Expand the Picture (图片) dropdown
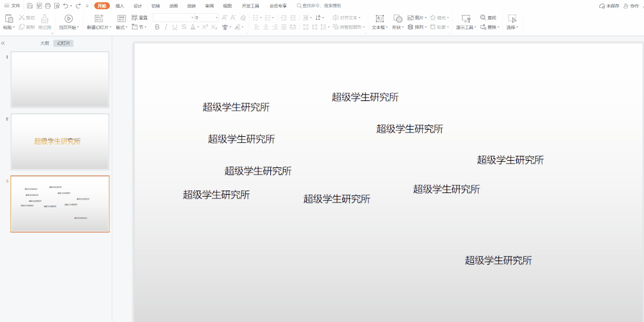This screenshot has width=644, height=322. [417, 18]
